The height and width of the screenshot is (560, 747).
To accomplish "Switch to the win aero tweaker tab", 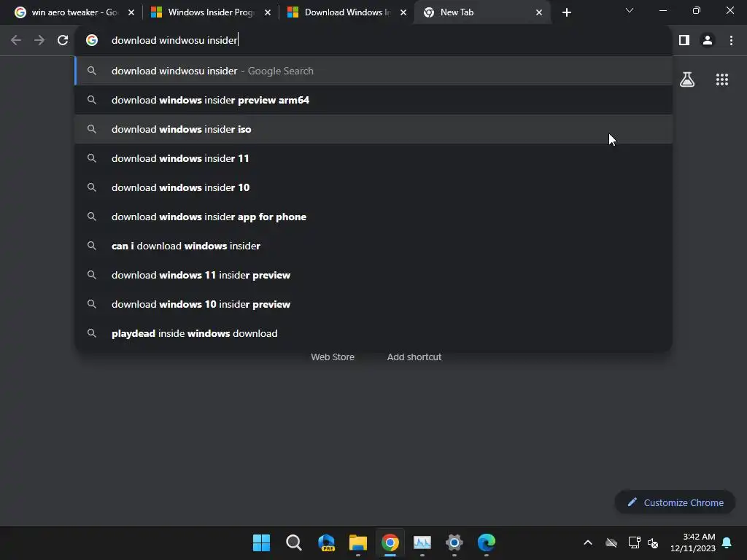I will pyautogui.click(x=74, y=12).
